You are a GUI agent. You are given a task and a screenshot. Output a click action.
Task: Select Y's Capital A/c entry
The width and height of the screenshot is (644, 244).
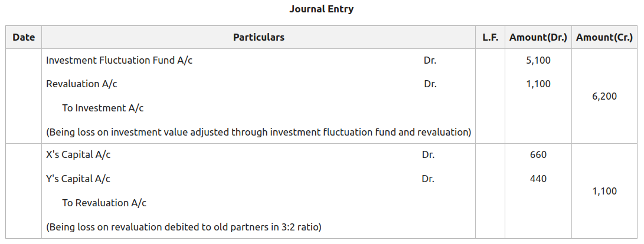(79, 179)
